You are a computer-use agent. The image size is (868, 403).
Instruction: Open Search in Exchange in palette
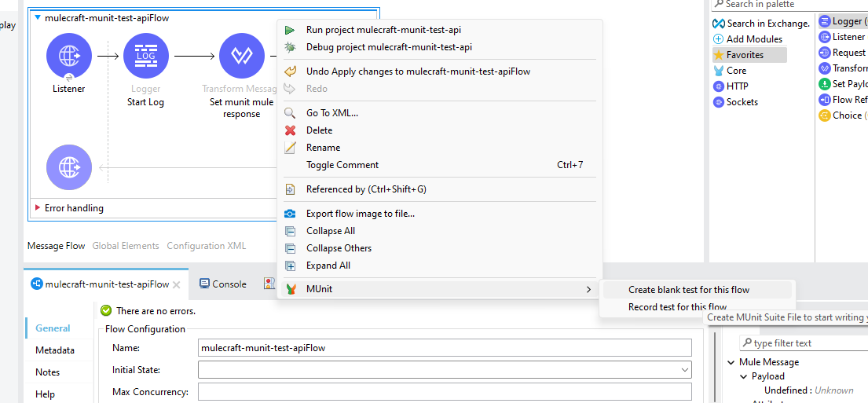(x=760, y=24)
